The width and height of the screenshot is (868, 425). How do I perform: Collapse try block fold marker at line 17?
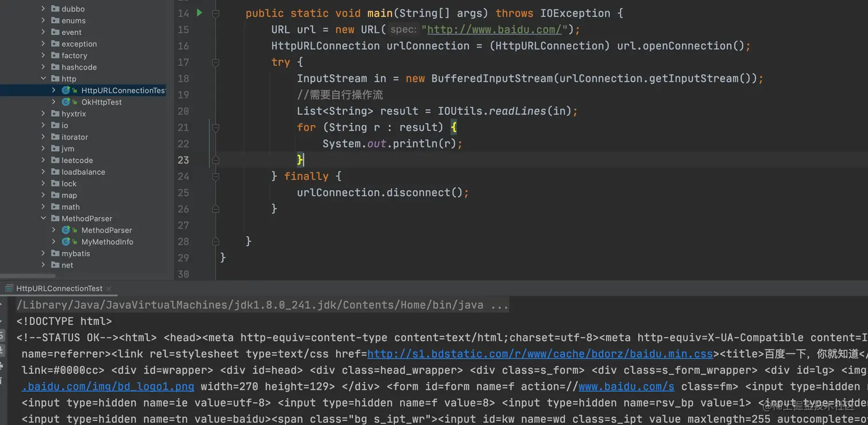point(216,62)
